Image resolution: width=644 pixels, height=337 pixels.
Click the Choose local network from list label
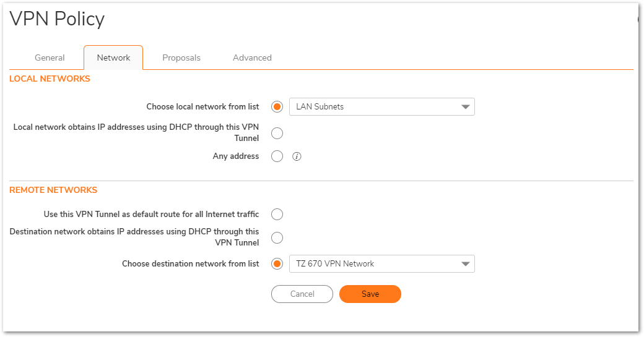tap(202, 106)
